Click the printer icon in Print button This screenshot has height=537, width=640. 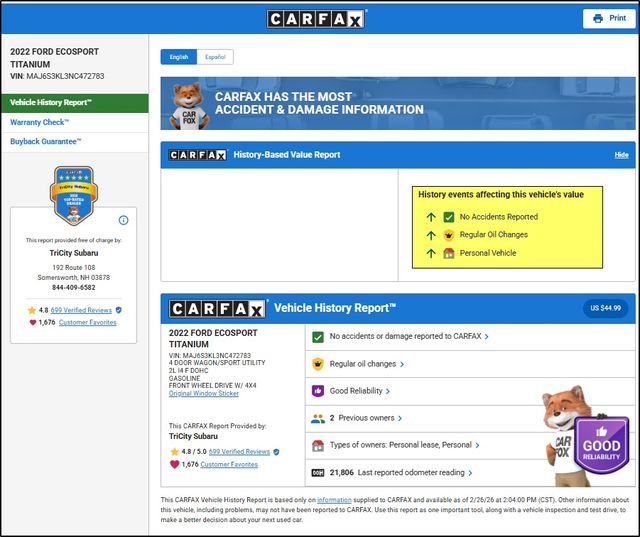[598, 18]
